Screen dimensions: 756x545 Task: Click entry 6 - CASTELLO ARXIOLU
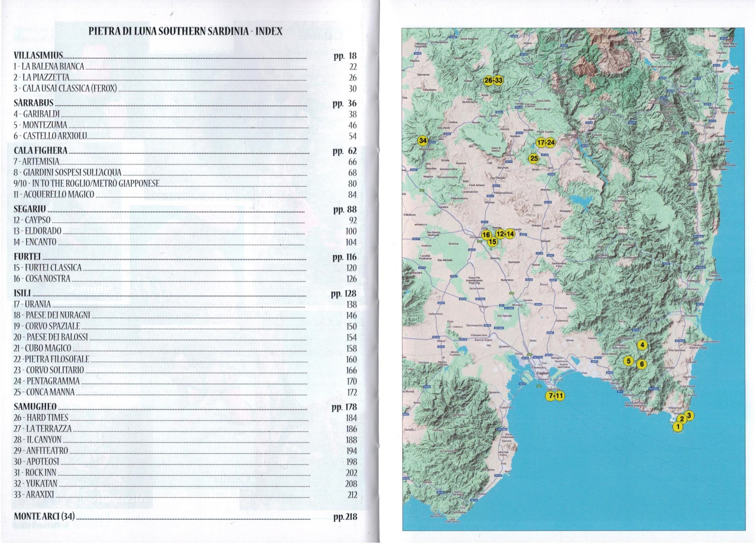50,136
